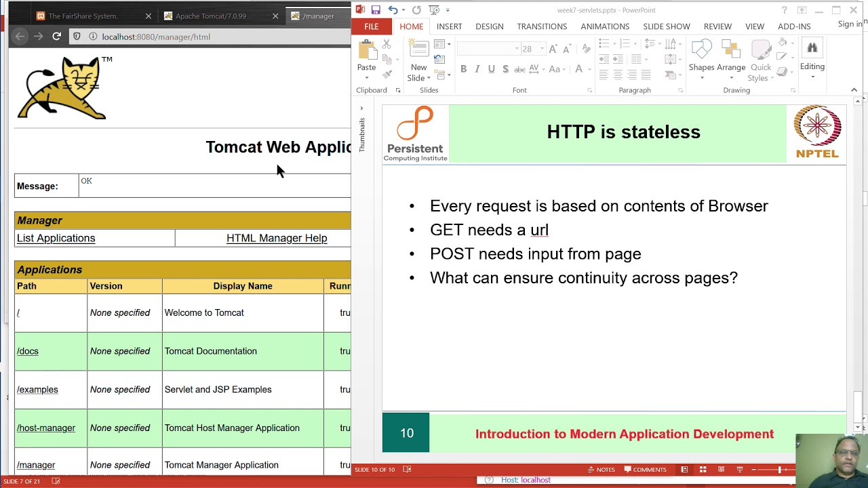868x488 pixels.
Task: Click Increase Font Size icon
Action: point(553,49)
